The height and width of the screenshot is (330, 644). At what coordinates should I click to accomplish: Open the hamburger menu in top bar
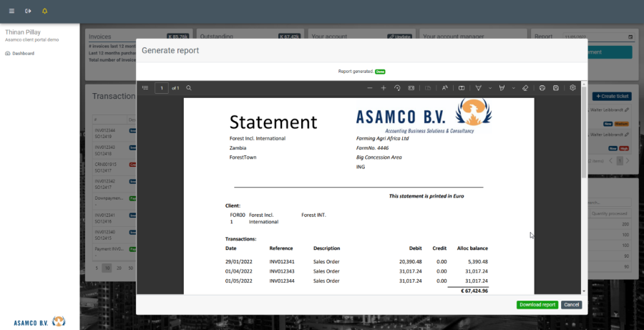click(x=11, y=11)
